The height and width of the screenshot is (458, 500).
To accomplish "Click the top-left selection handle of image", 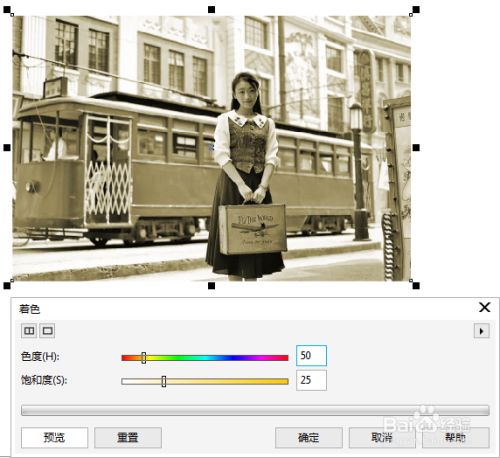I will pyautogui.click(x=7, y=10).
